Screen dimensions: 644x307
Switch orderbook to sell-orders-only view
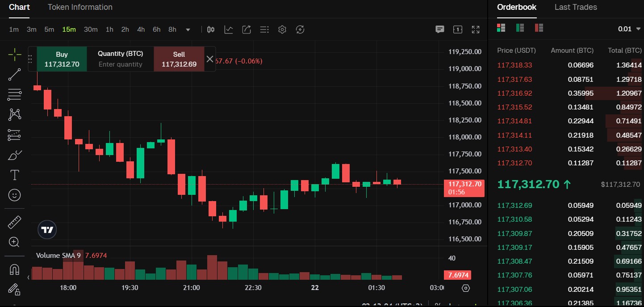click(x=539, y=27)
